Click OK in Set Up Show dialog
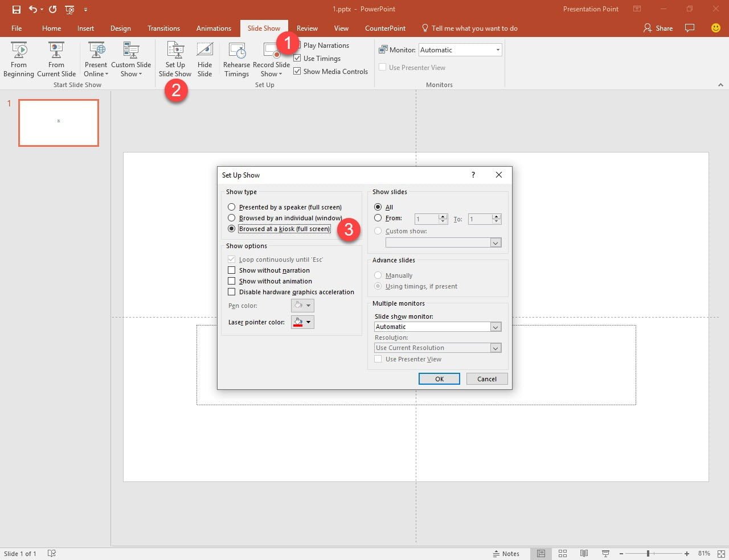 pos(439,379)
